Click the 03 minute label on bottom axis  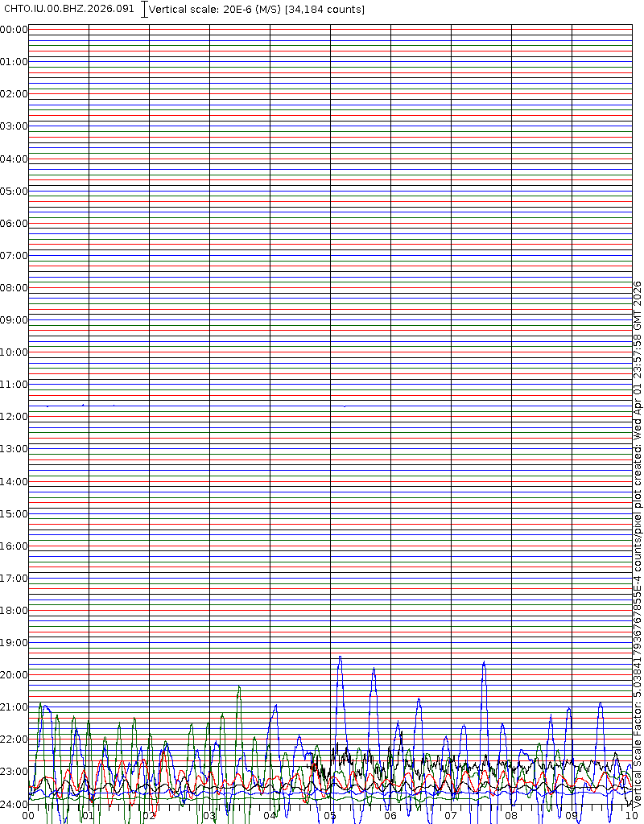[x=209, y=816]
